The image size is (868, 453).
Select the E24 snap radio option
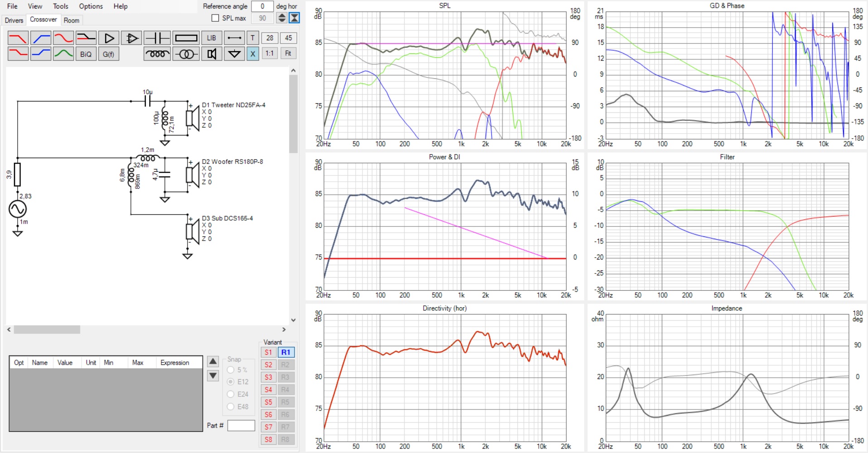(231, 394)
